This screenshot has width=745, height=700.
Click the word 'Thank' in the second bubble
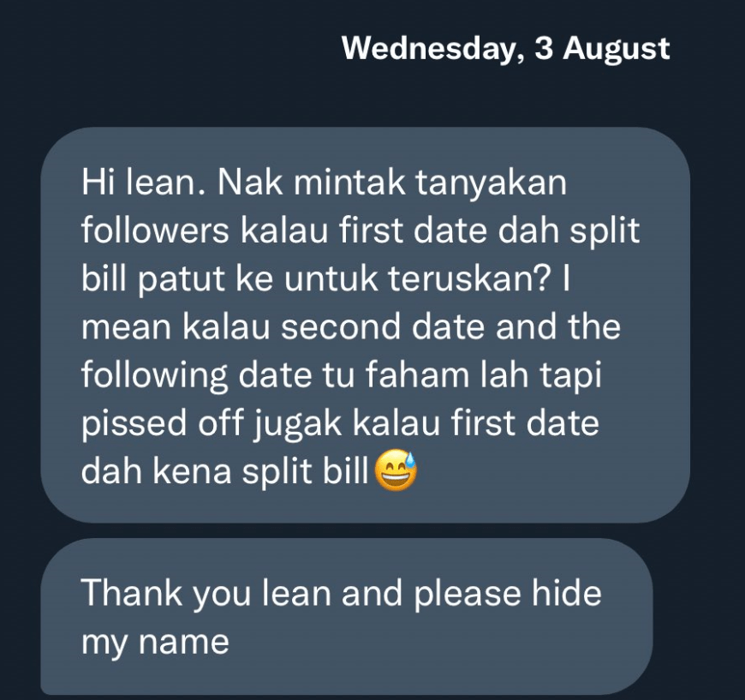[x=132, y=593]
